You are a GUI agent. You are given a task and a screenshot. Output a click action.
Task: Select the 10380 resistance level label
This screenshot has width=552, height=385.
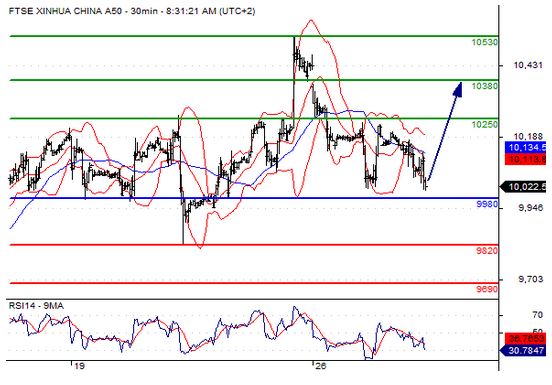485,86
